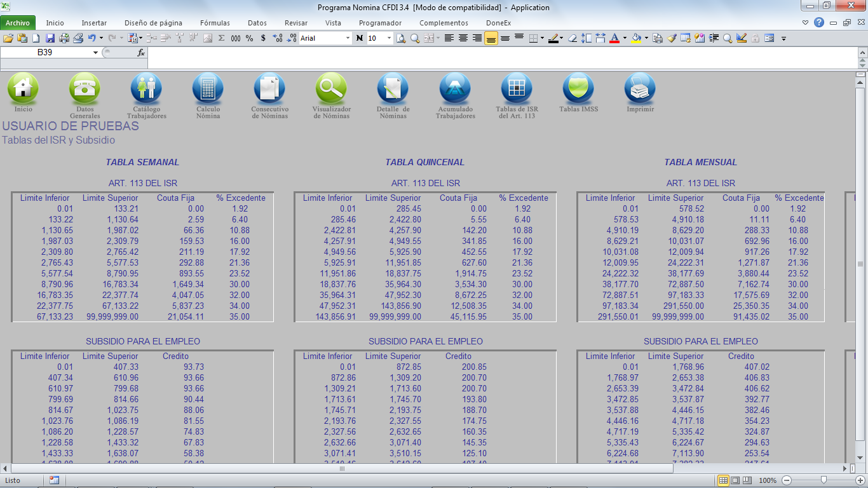Click the yellow fill color bucket
868x488 pixels.
pyautogui.click(x=636, y=38)
